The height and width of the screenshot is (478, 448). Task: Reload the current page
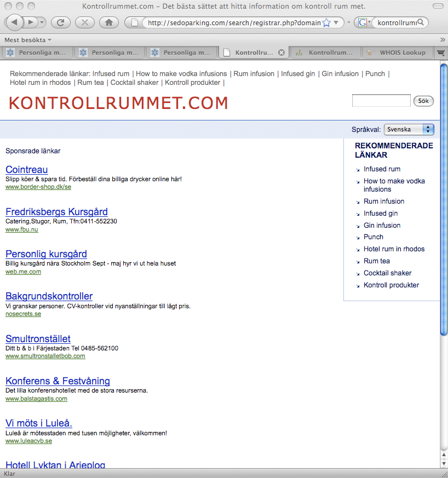click(x=60, y=22)
